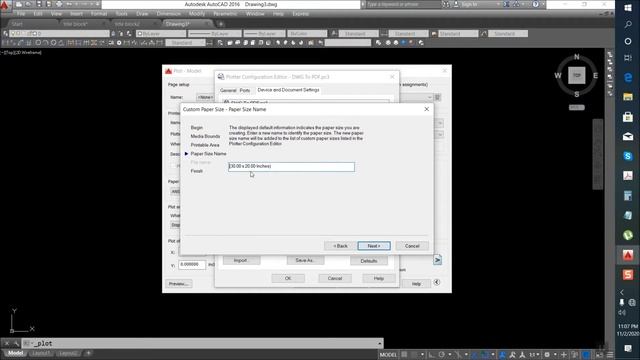Click the MODEL space status bar button
The width and height of the screenshot is (640, 360).
click(x=388, y=355)
